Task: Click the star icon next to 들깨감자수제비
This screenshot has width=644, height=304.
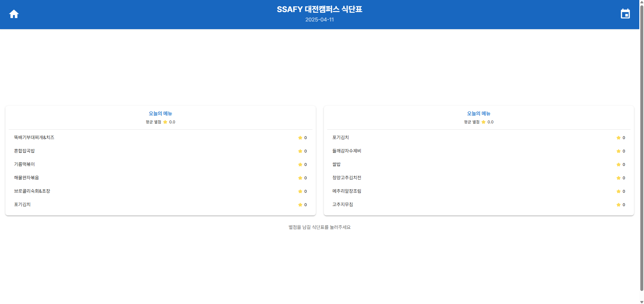Action: [618, 151]
